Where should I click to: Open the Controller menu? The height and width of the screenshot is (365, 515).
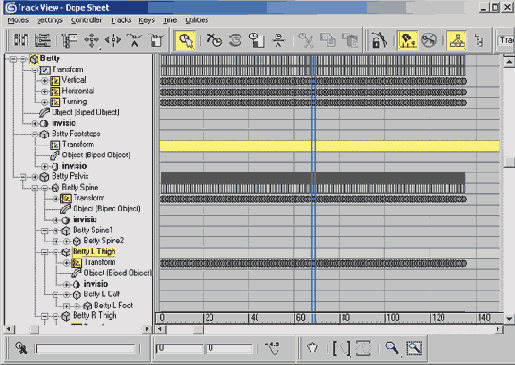(86, 20)
